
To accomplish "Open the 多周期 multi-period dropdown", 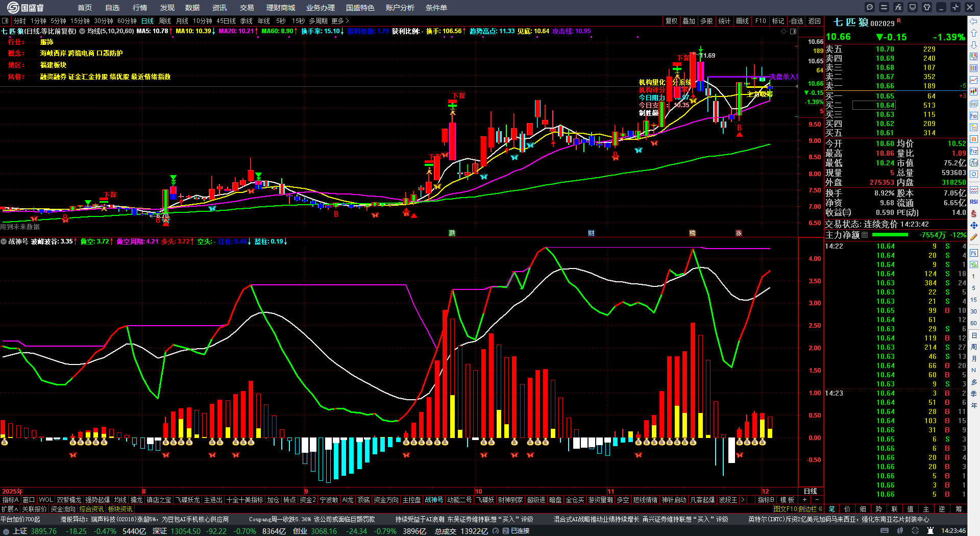I will 318,21.
